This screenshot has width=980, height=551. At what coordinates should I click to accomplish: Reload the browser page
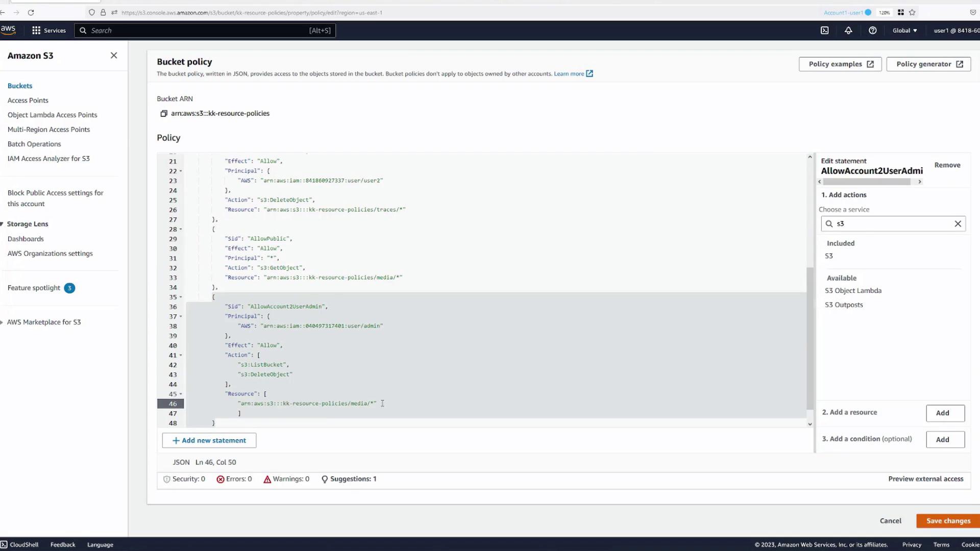point(31,12)
